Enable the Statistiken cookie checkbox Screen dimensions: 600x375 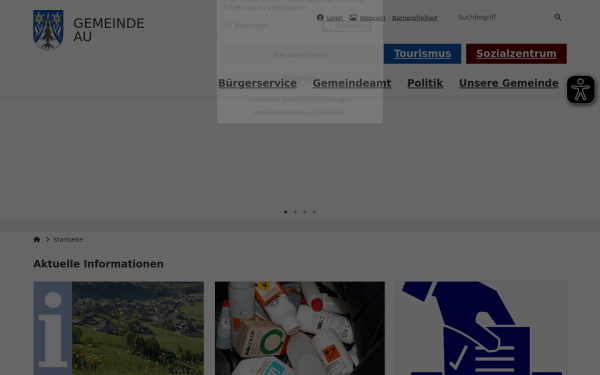(326, 26)
